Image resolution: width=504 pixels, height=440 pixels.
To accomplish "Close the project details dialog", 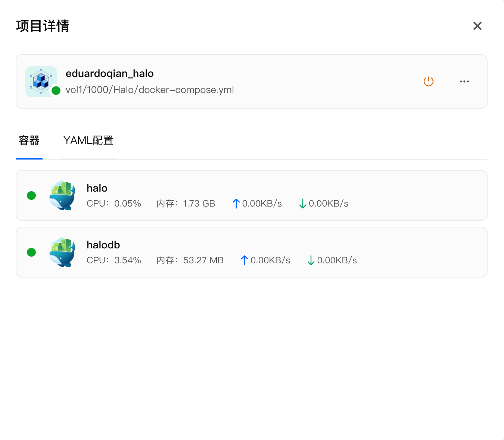I will click(x=477, y=26).
